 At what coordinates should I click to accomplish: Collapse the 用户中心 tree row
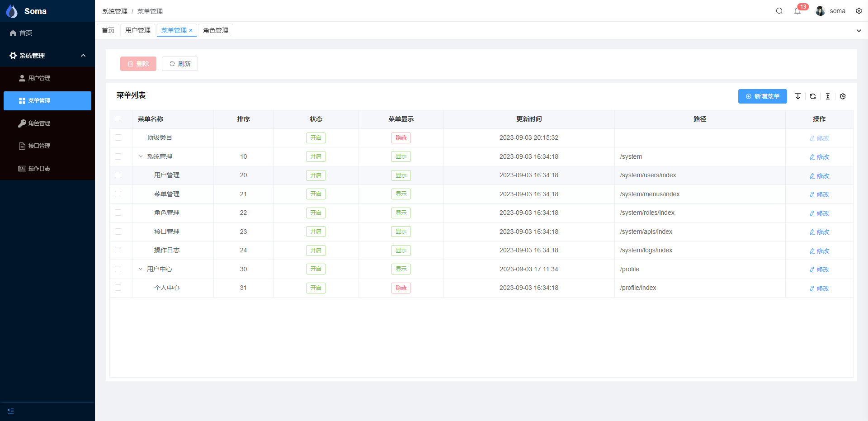pyautogui.click(x=141, y=269)
